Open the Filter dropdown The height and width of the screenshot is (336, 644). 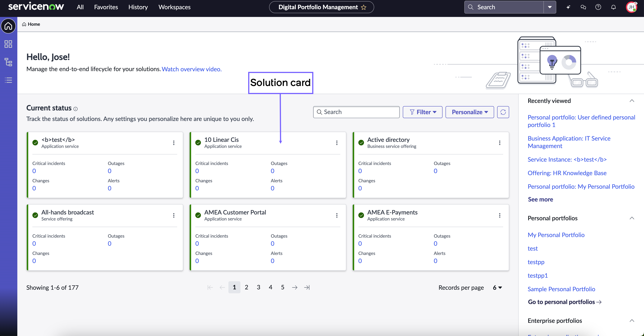423,112
